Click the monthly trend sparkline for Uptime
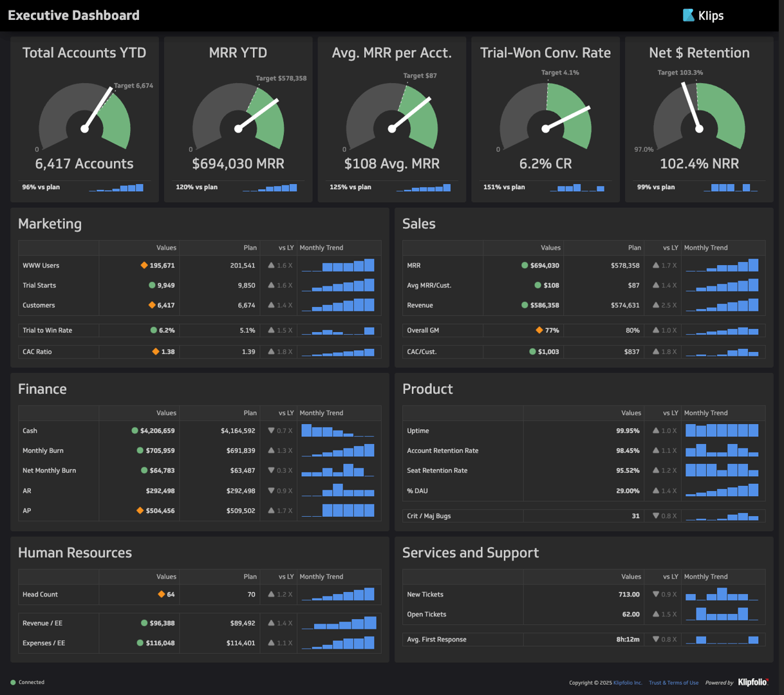The width and height of the screenshot is (784, 695). click(x=722, y=430)
